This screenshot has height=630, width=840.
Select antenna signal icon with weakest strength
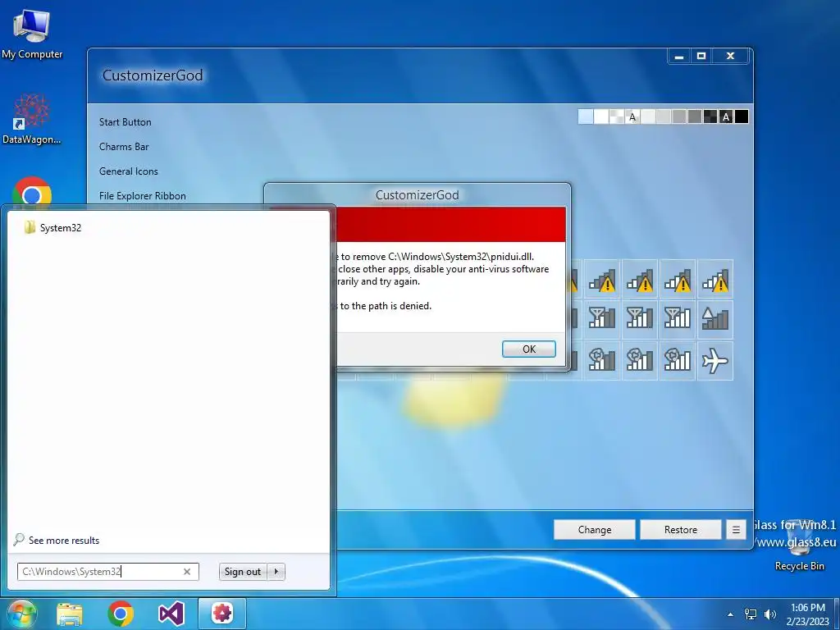point(602,319)
